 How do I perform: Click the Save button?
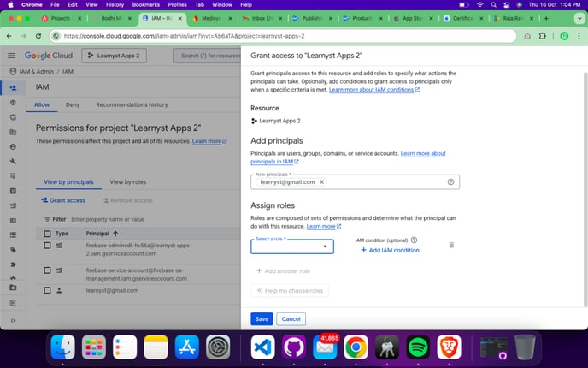tap(262, 318)
